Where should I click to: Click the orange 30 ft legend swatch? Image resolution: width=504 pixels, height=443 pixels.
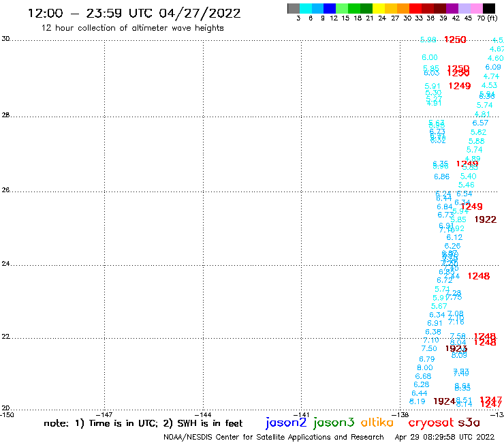[403, 8]
